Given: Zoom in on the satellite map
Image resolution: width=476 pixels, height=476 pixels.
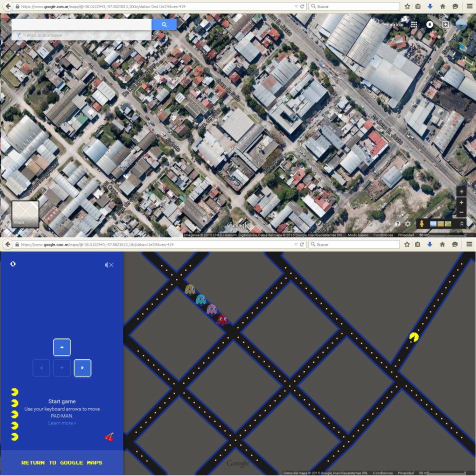Looking at the screenshot, I should [461, 202].
